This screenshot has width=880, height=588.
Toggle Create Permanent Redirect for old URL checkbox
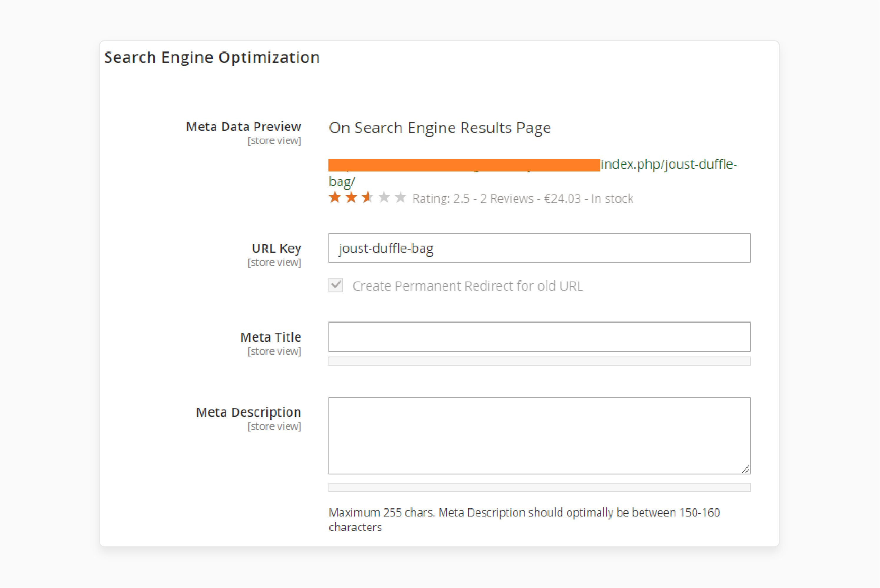pyautogui.click(x=336, y=285)
